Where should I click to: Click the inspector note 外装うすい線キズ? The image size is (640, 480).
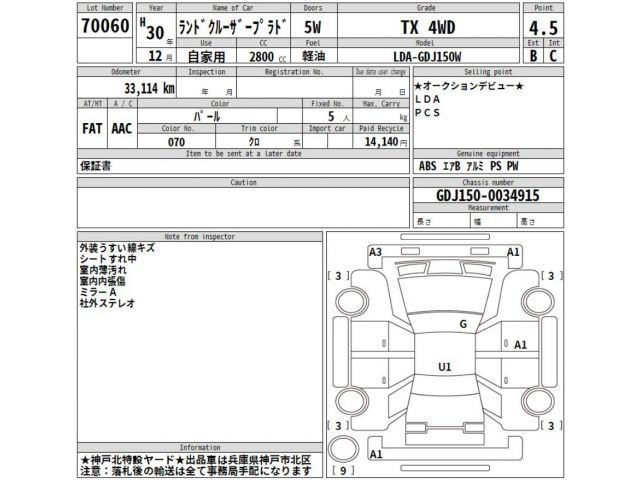pyautogui.click(x=117, y=248)
